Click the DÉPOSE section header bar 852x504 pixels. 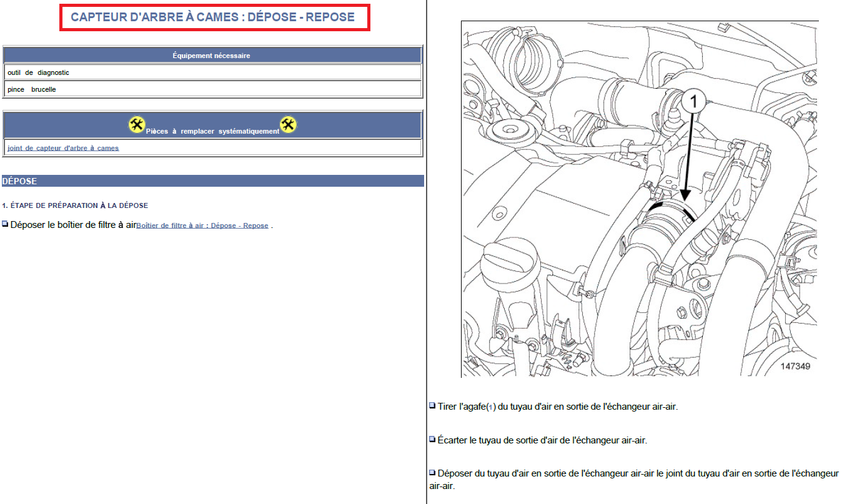click(x=212, y=181)
